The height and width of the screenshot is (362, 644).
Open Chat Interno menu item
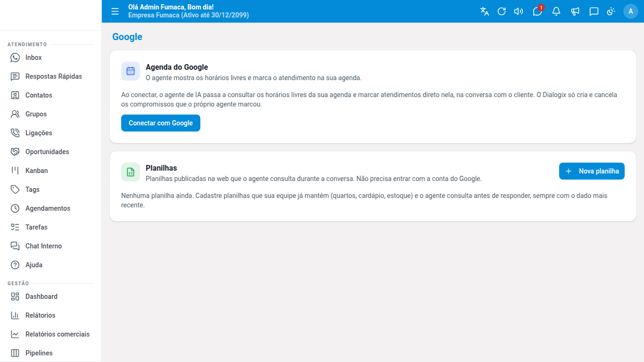click(x=51, y=246)
